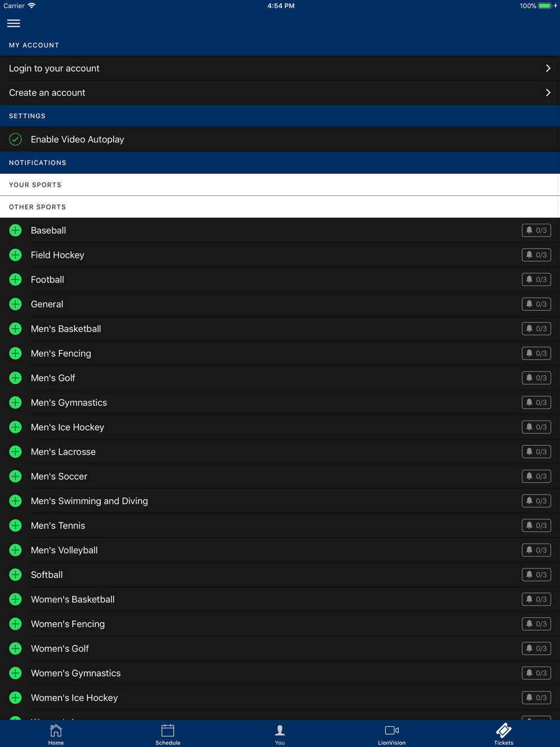This screenshot has width=560, height=747.
Task: Select the Women's Gymnastics row label
Action: (x=76, y=673)
